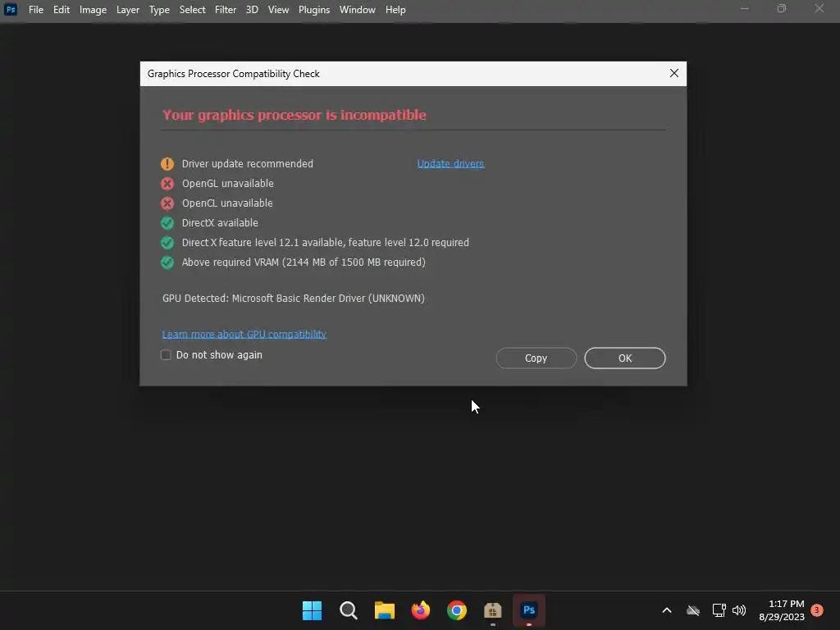Click the red error icon beside OpenCL unavailable
Image resolution: width=840 pixels, height=630 pixels.
[167, 203]
